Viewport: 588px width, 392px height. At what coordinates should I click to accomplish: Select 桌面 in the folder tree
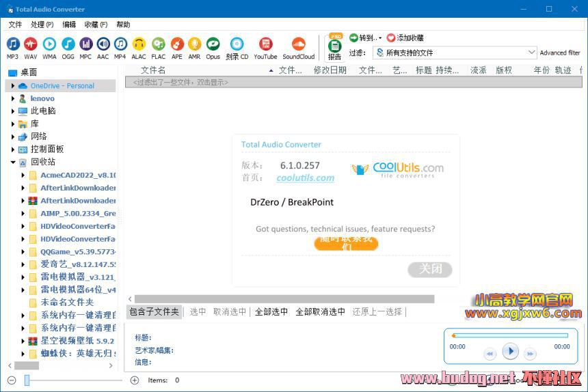29,72
